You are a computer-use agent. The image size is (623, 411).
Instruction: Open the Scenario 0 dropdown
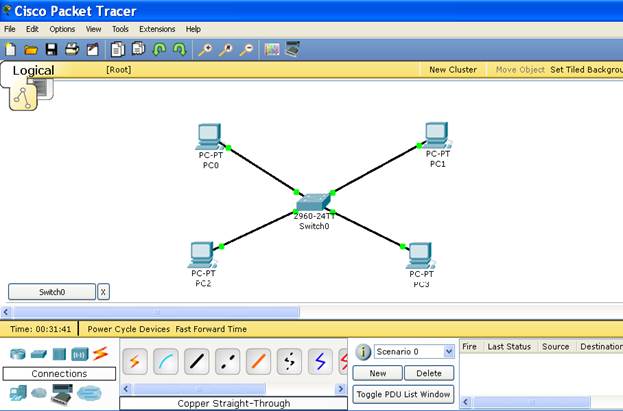click(x=414, y=352)
